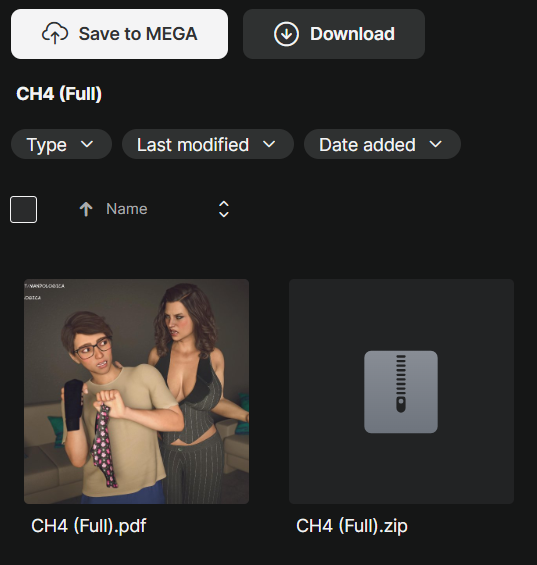Click the chevron in the Type filter
The image size is (537, 565).
coord(87,144)
